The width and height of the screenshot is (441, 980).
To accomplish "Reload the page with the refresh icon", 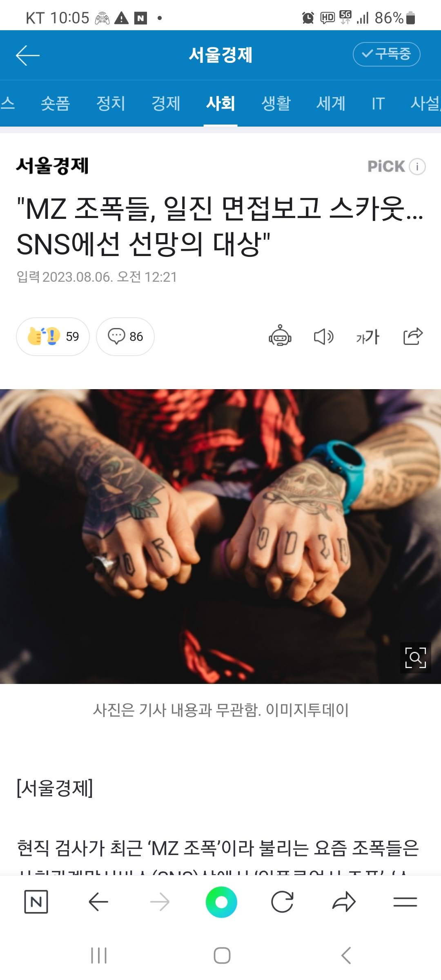I will click(x=282, y=902).
